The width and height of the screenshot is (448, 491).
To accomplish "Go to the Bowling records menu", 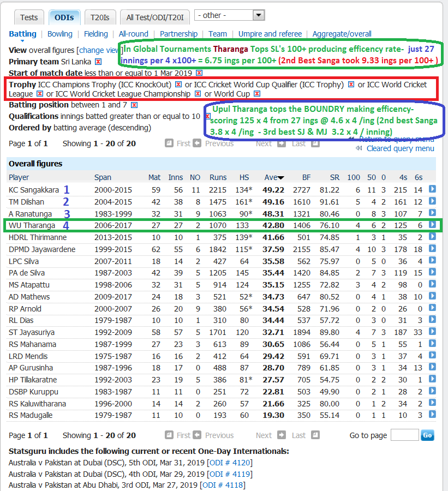I will 60,34.
